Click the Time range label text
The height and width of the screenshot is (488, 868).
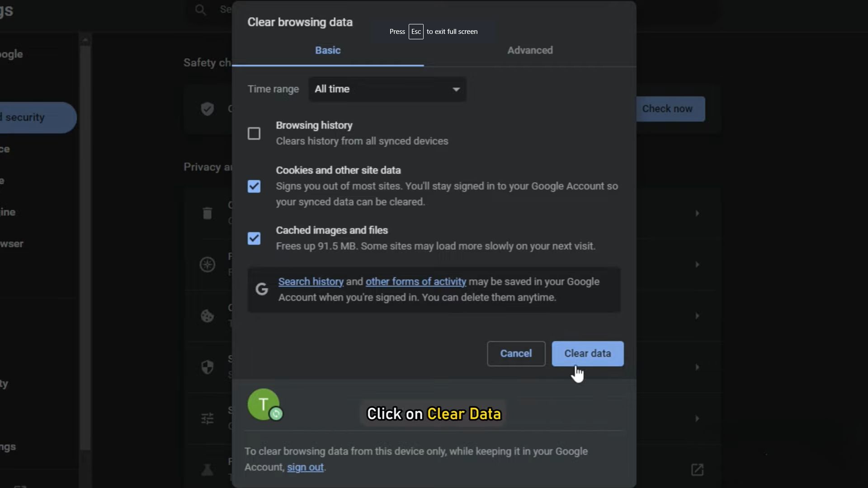(273, 89)
